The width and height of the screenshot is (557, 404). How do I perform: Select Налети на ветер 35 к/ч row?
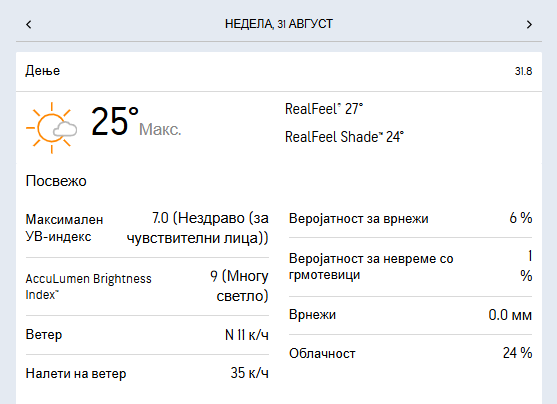click(147, 373)
